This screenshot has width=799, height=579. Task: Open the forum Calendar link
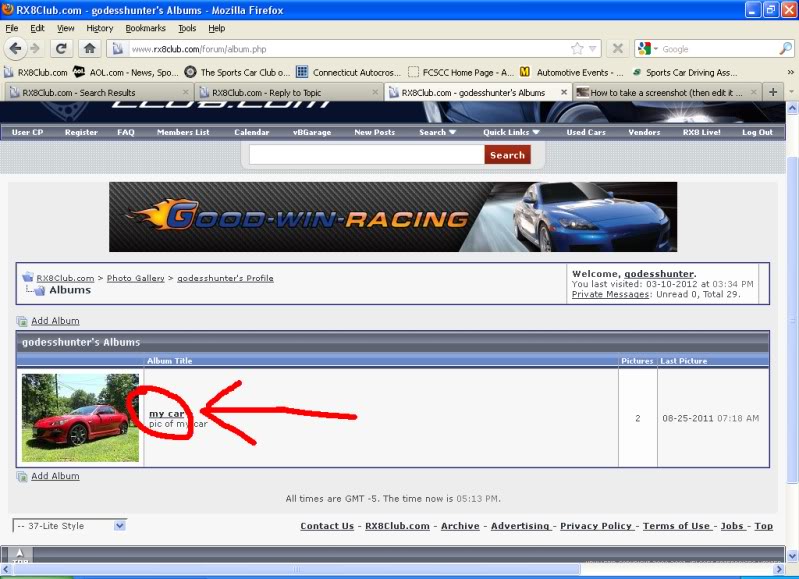[x=252, y=132]
